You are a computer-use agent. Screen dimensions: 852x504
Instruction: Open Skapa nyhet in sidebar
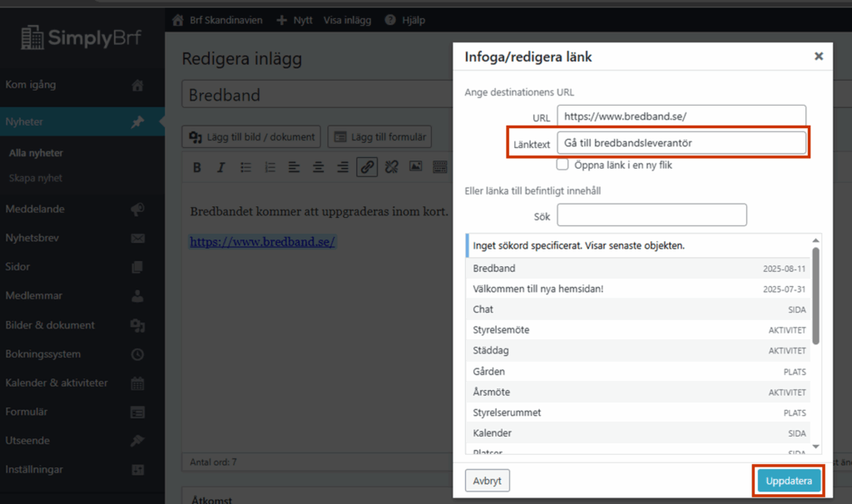coord(35,178)
